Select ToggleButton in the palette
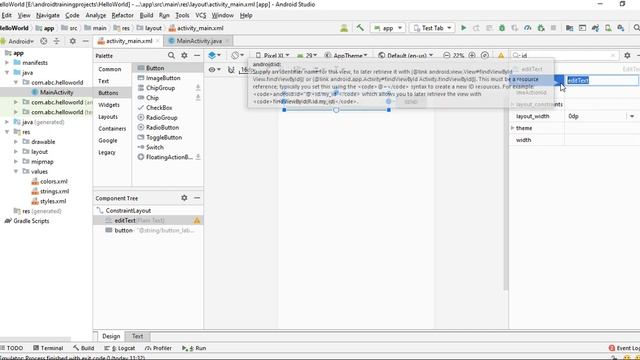Viewport: 640px width, 360px height. pyautogui.click(x=164, y=138)
